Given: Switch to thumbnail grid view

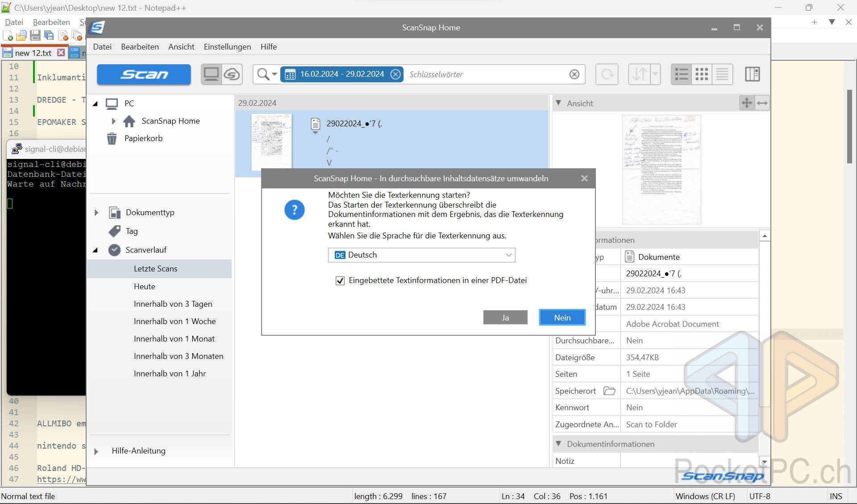Looking at the screenshot, I should tap(702, 74).
